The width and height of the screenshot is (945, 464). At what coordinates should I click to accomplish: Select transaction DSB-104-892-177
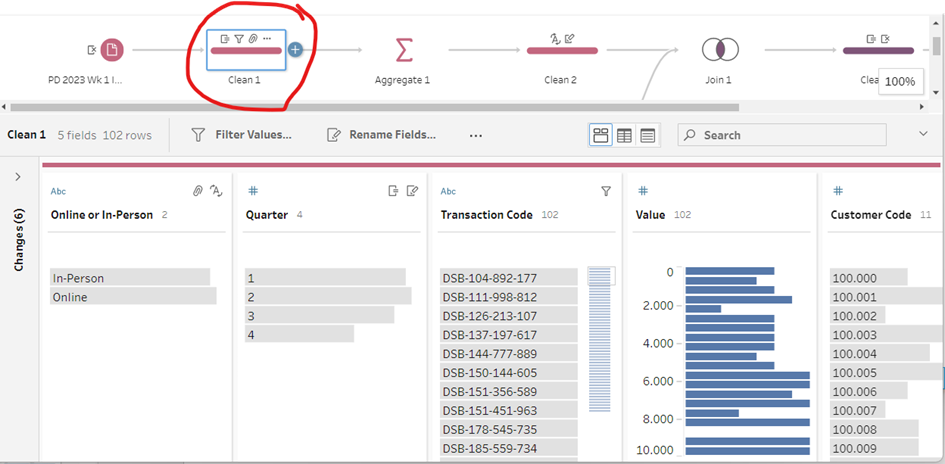(x=509, y=278)
